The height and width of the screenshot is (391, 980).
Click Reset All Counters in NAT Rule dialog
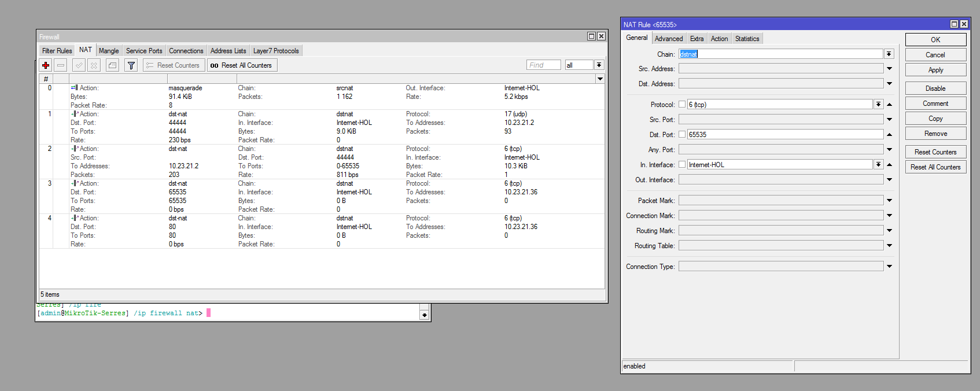click(x=935, y=167)
